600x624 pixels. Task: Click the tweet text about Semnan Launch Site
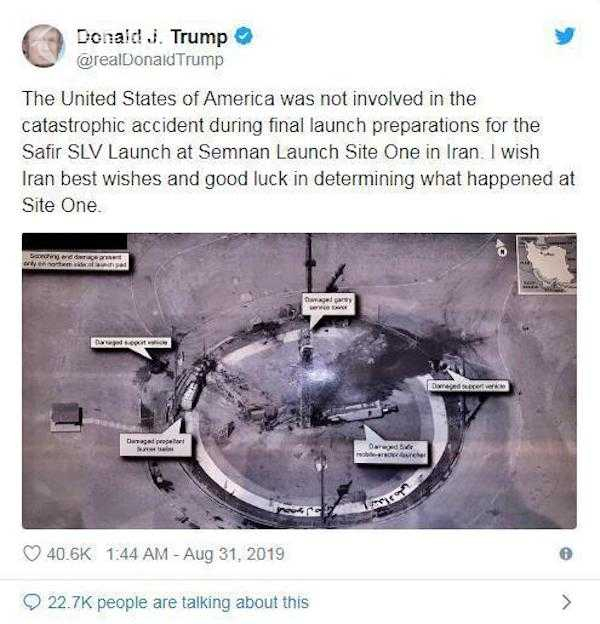click(x=298, y=152)
